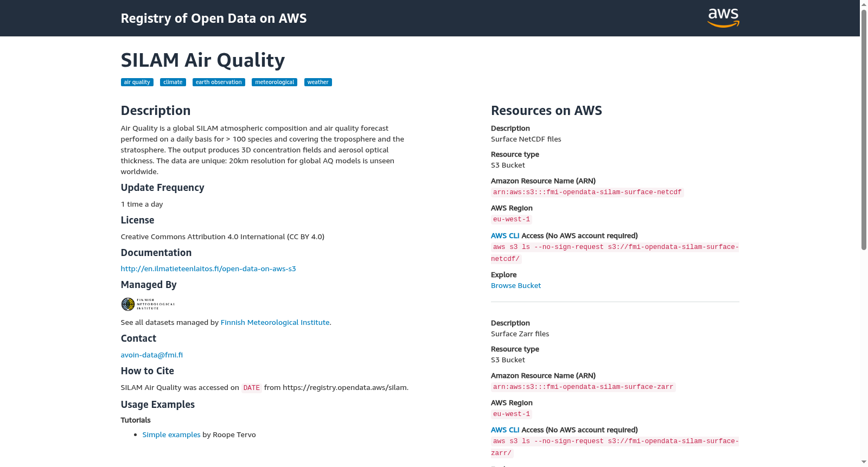The image size is (868, 467).
Task: Click the page's vertical scrollbar thumb
Action: [x=864, y=129]
